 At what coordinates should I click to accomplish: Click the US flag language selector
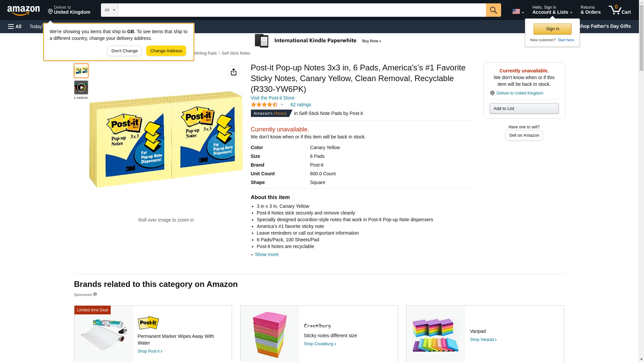pos(518,11)
